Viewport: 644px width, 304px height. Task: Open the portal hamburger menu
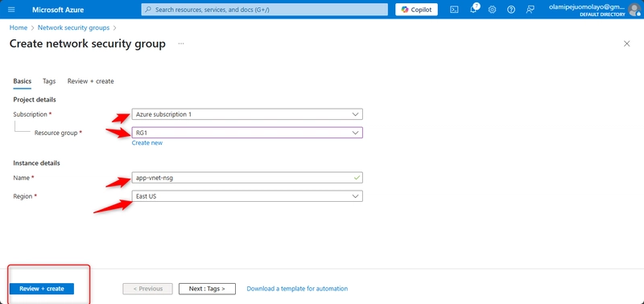click(x=11, y=10)
